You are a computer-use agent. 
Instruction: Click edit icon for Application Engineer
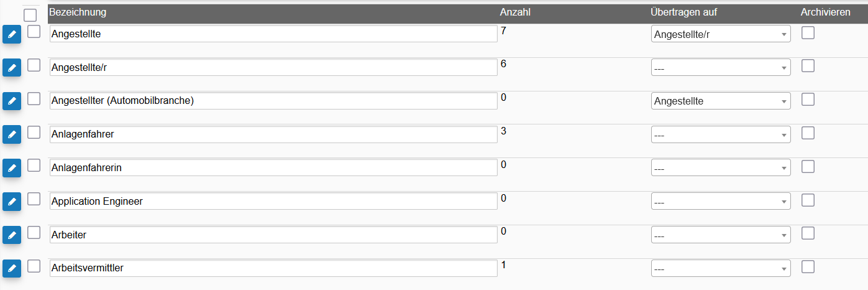(x=12, y=202)
